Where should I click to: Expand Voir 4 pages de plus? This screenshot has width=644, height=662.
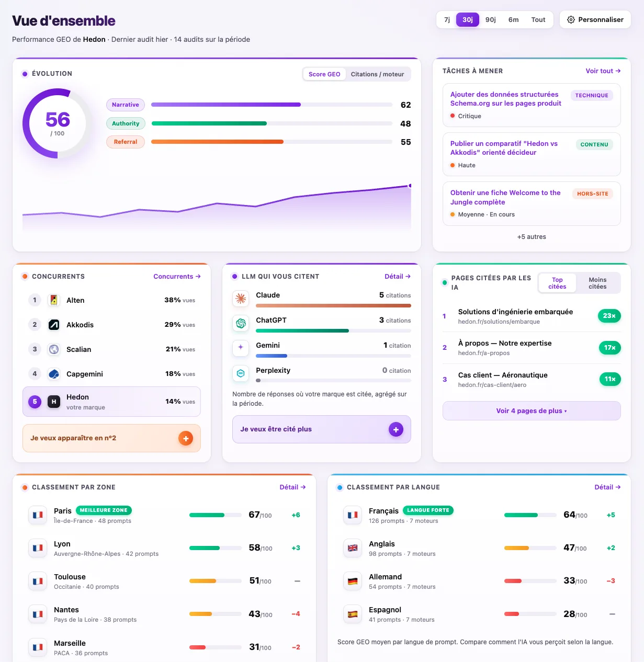(x=532, y=411)
